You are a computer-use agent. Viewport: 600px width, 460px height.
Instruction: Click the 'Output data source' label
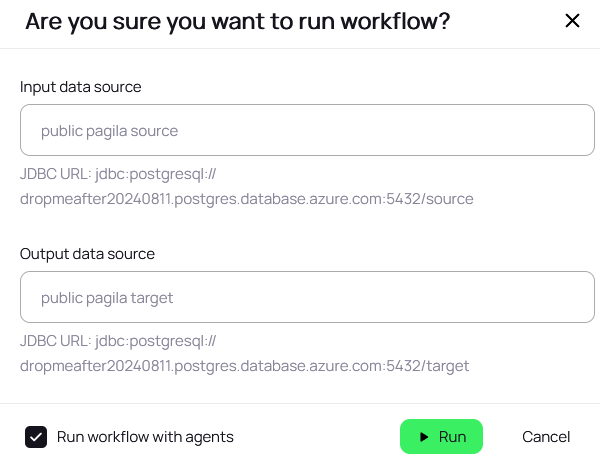point(87,254)
